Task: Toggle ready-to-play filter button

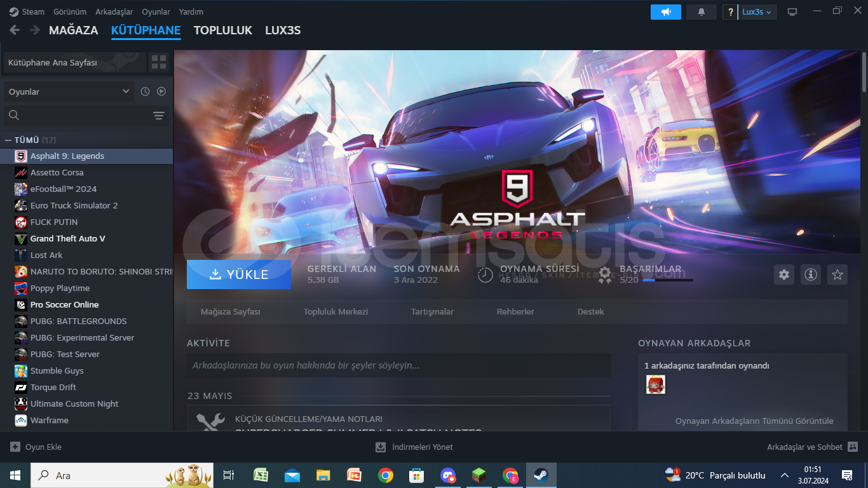Action: [161, 91]
